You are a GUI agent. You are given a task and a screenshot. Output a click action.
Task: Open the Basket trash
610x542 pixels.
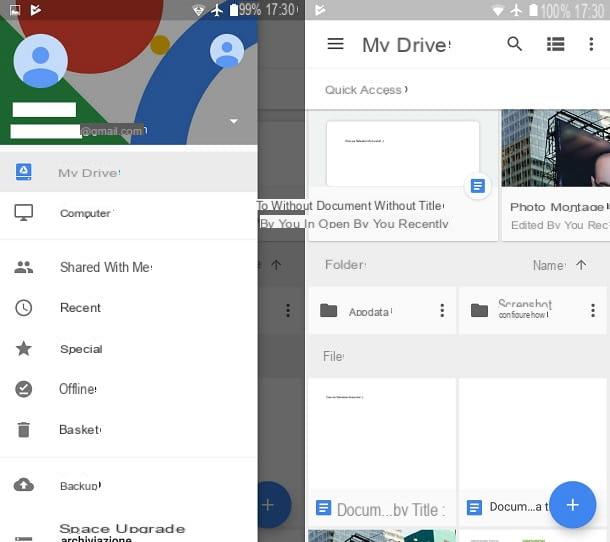click(128, 430)
